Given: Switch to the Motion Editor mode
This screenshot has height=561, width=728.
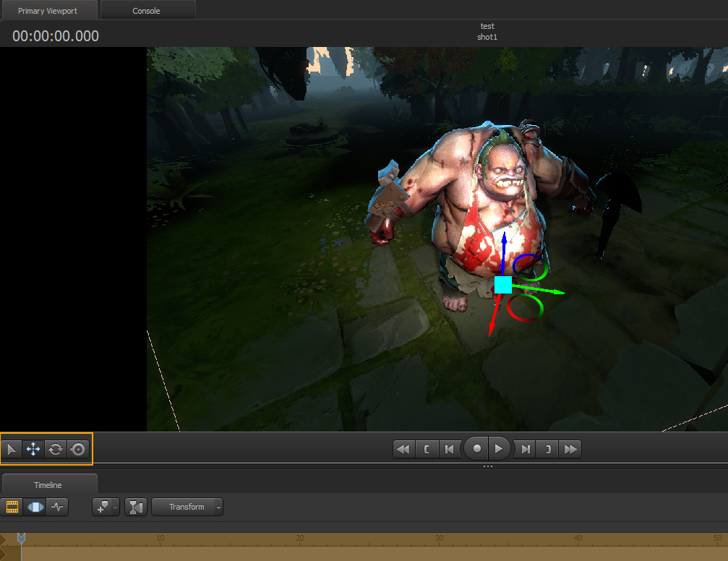Looking at the screenshot, I should coord(35,507).
